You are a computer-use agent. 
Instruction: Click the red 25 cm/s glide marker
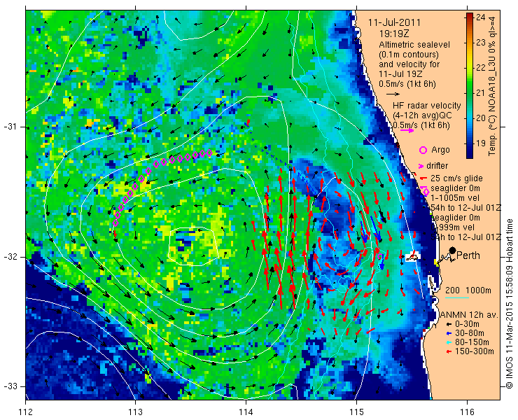[423, 178]
